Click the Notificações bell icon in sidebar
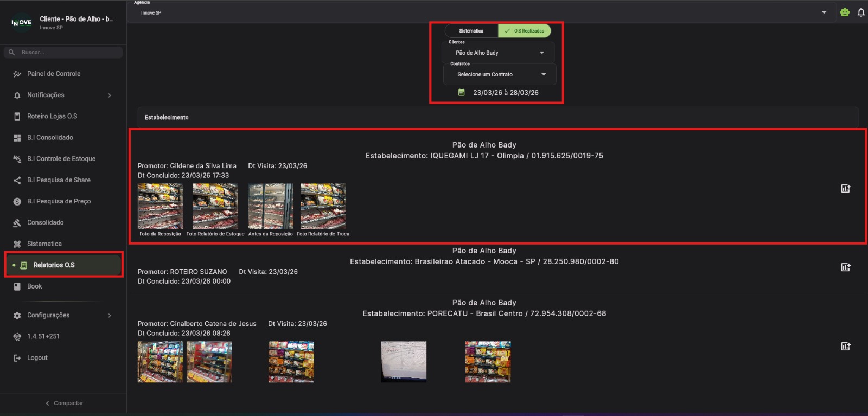This screenshot has width=868, height=416. coord(17,95)
